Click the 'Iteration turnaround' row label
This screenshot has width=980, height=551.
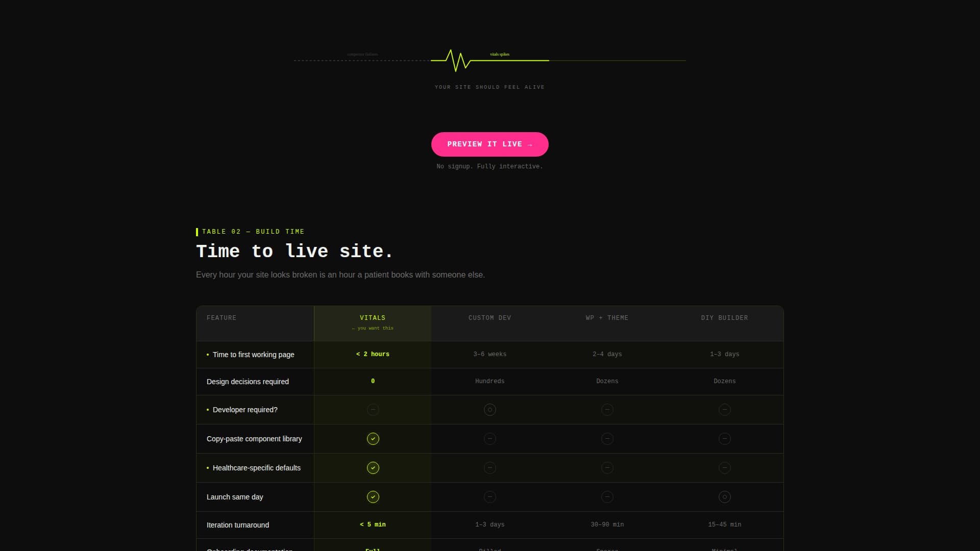tap(238, 525)
